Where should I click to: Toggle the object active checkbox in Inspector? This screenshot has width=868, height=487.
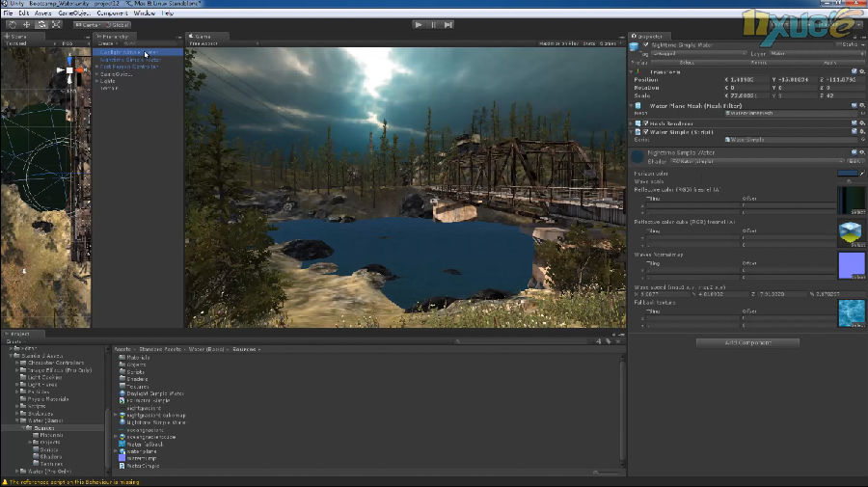pos(645,44)
